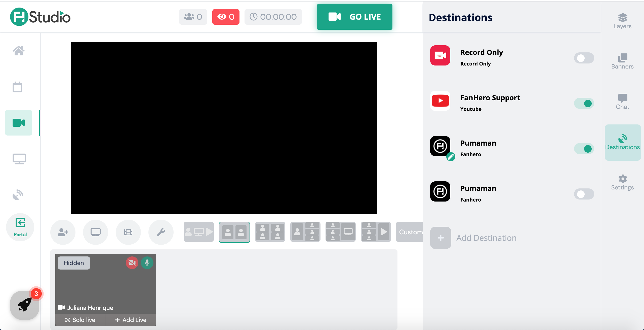Open the Chat tab
This screenshot has height=330, width=644.
622,102
